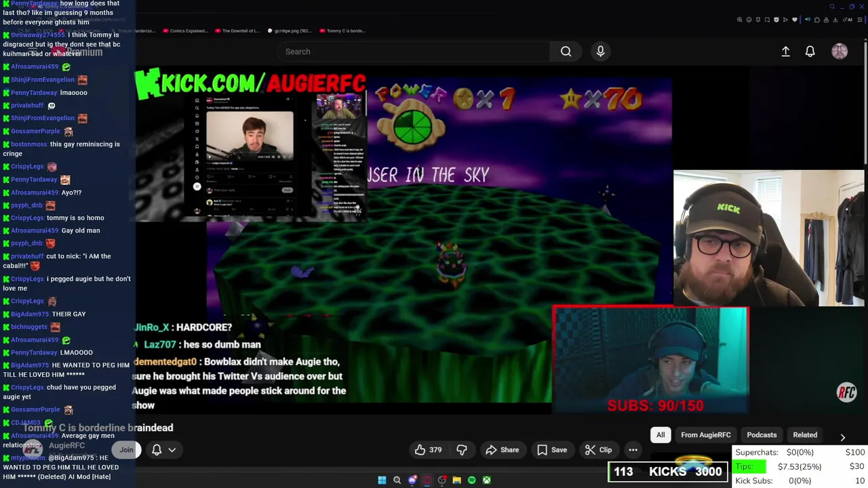Screen dimensions: 868x488
Task: Save the video to a playlist
Action: pos(552,450)
